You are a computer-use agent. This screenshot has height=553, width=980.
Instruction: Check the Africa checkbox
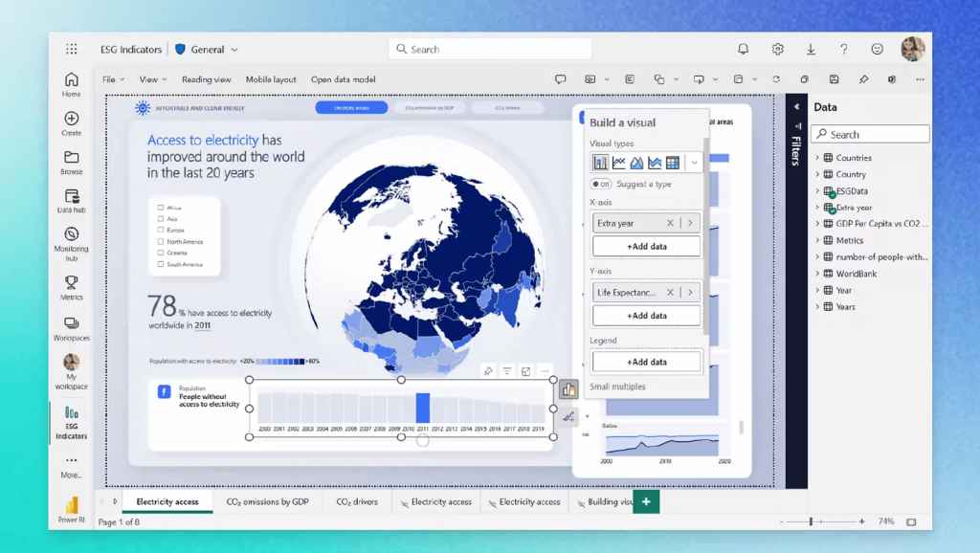coord(161,208)
